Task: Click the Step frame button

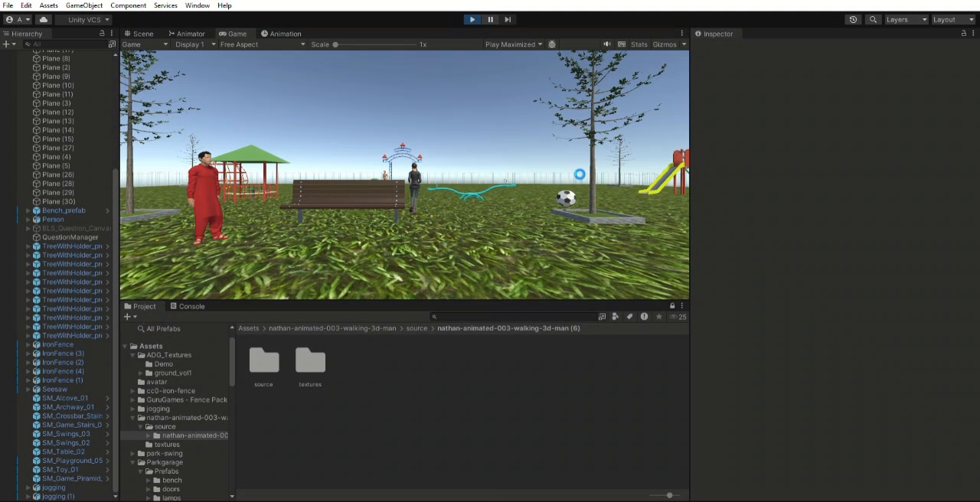Action: (508, 20)
